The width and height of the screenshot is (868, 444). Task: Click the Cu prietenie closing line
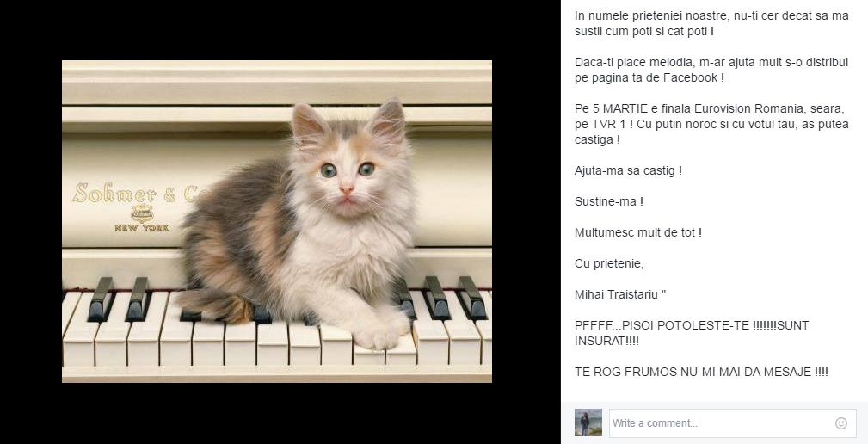coord(609,263)
